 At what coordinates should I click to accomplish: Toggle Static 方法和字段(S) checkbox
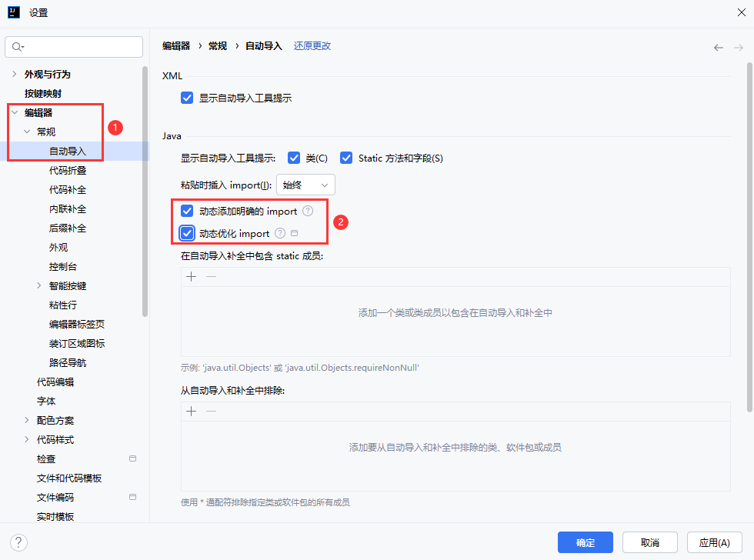pyautogui.click(x=346, y=158)
